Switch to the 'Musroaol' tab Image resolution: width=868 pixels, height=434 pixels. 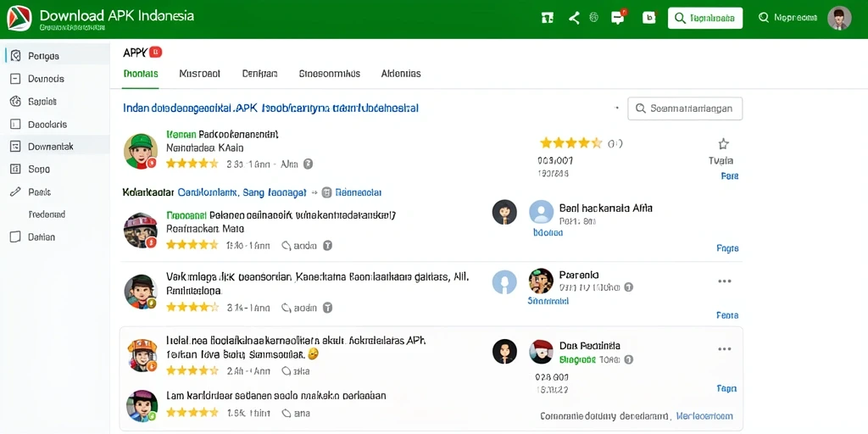click(200, 74)
